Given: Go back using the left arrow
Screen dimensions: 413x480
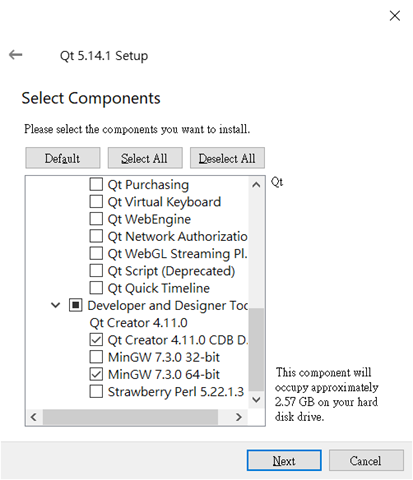Looking at the screenshot, I should (x=15, y=55).
